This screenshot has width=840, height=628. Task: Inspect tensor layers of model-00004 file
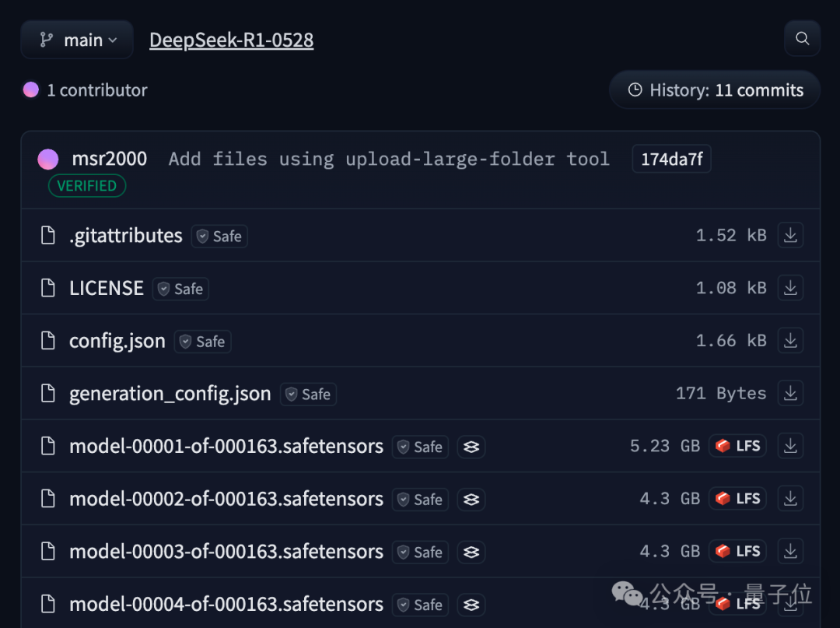pyautogui.click(x=471, y=605)
